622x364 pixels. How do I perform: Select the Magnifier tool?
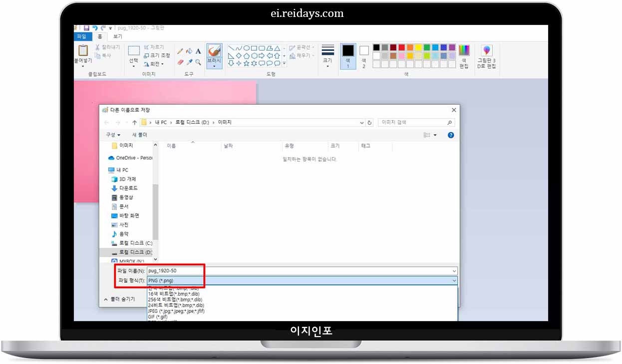[x=198, y=62]
